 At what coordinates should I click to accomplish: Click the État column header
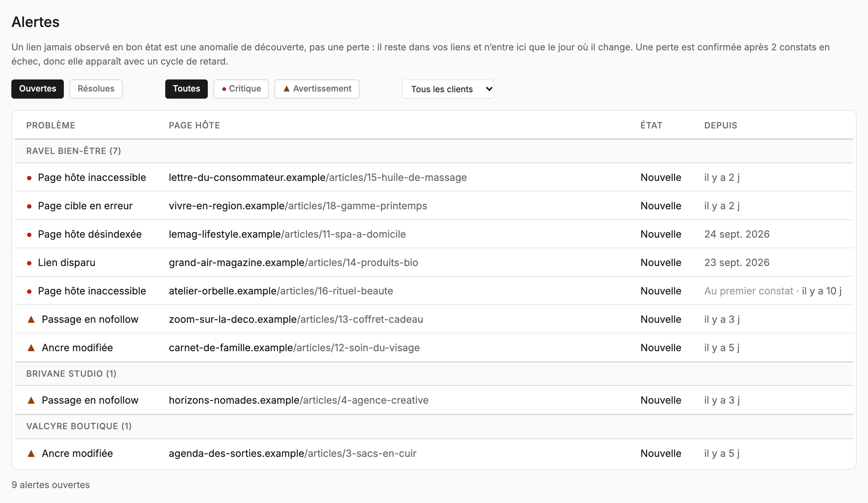(x=651, y=125)
